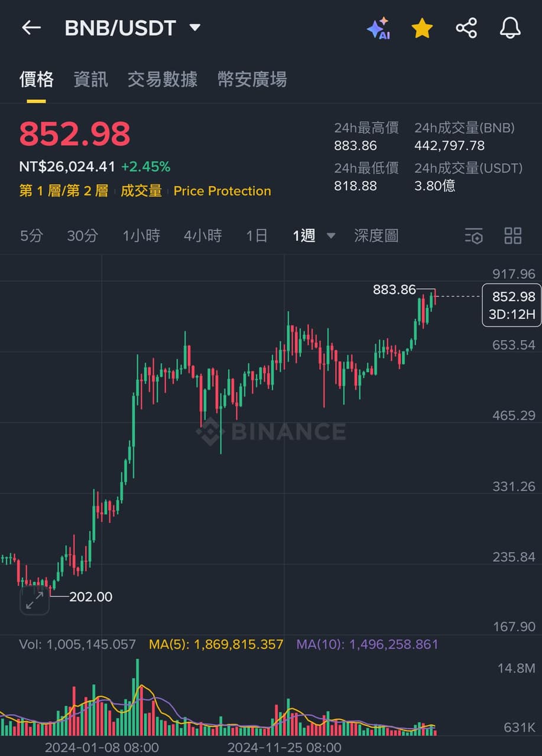Select the 5分 chart interval
Image resolution: width=542 pixels, height=756 pixels.
coord(31,236)
